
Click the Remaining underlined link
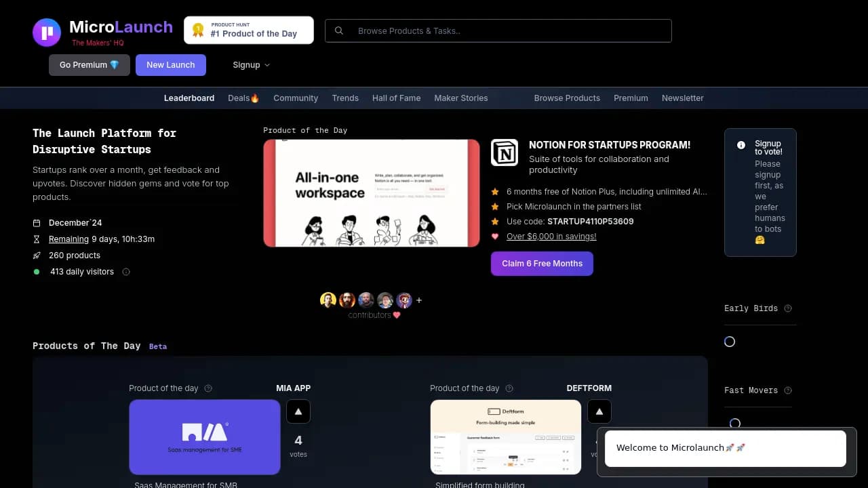68,239
